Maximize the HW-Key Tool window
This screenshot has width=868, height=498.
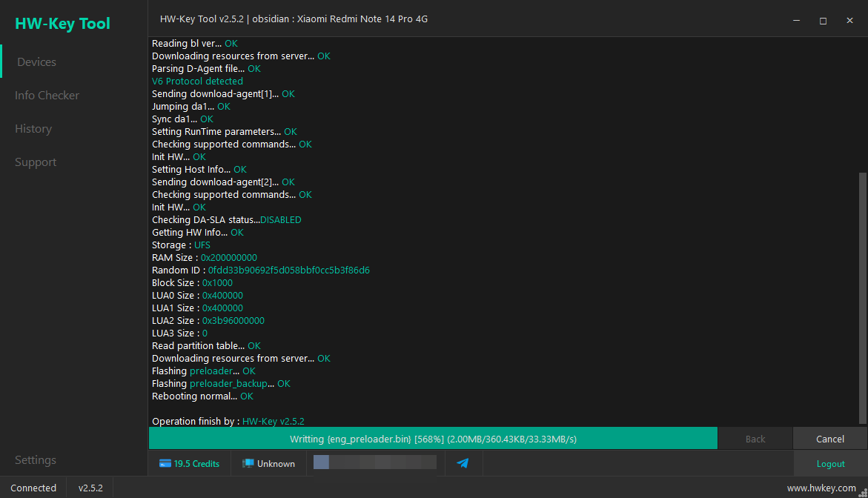pyautogui.click(x=824, y=21)
